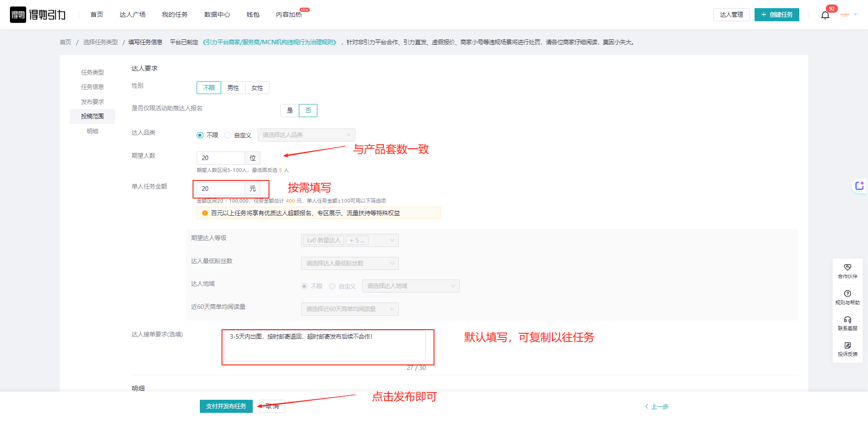Choose 是 for 仅限活动助推达人报名
The height and width of the screenshot is (421, 868).
point(290,110)
